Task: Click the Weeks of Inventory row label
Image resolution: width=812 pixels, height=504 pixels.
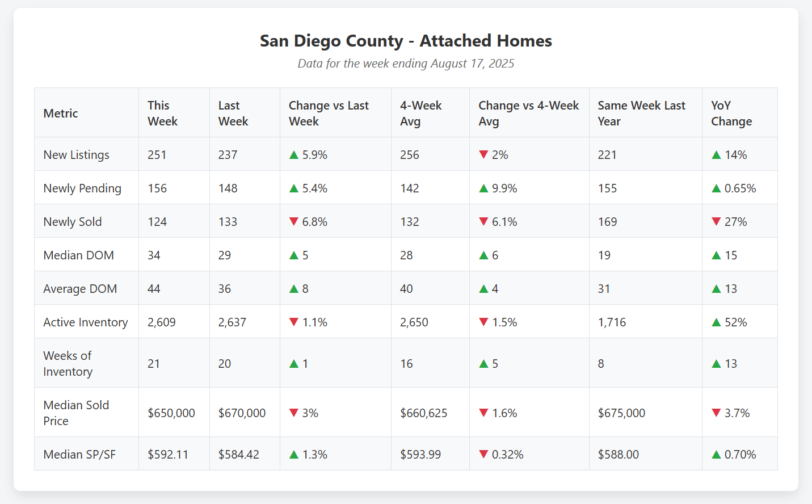Action: 68,364
